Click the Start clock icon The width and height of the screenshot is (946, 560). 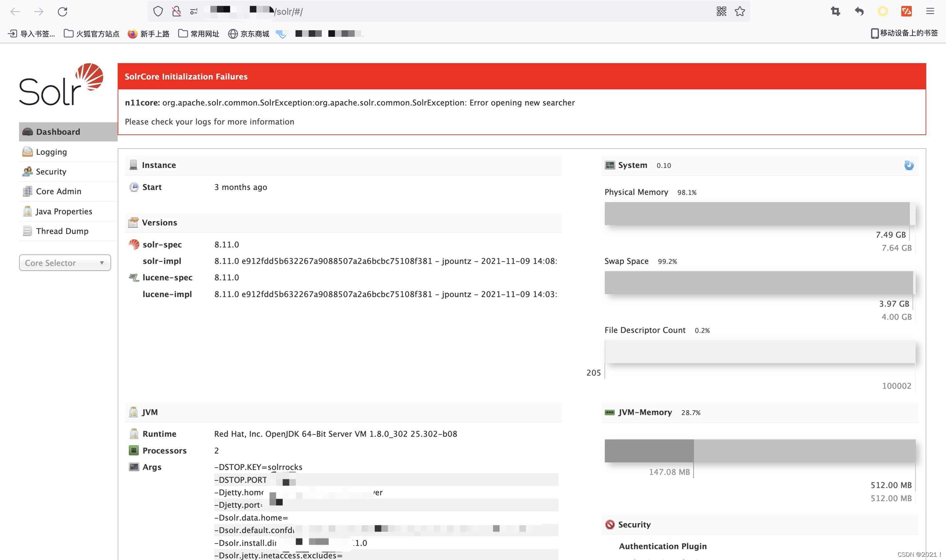pyautogui.click(x=134, y=187)
